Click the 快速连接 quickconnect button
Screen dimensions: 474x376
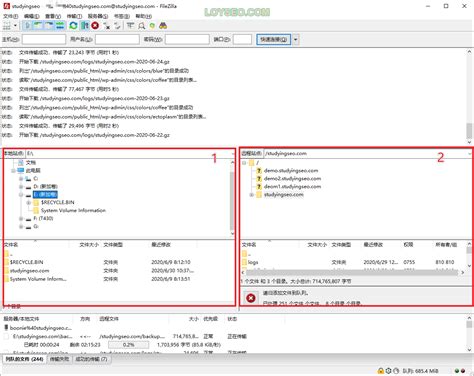pos(274,39)
